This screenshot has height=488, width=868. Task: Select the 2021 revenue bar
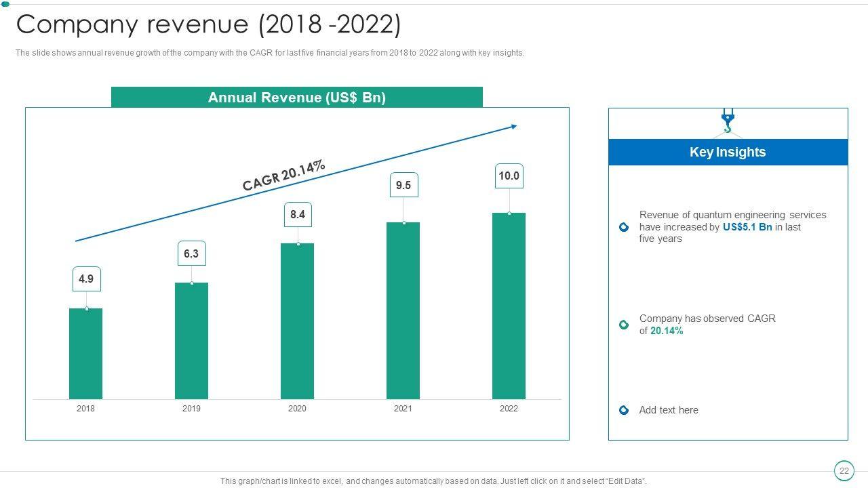coord(403,310)
